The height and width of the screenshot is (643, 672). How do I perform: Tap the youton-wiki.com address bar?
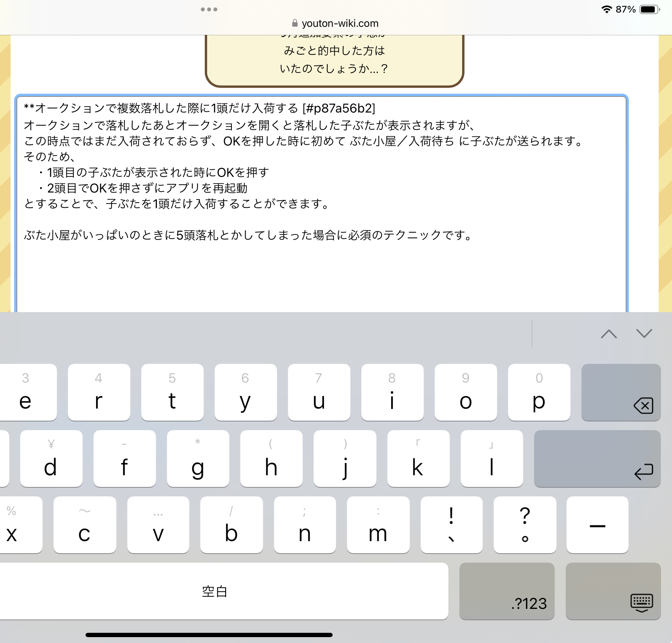pyautogui.click(x=340, y=24)
